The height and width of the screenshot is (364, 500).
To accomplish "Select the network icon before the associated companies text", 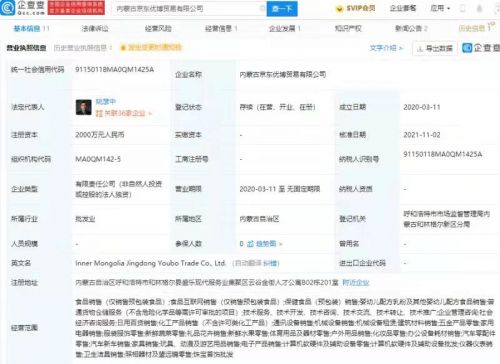I will click(99, 114).
